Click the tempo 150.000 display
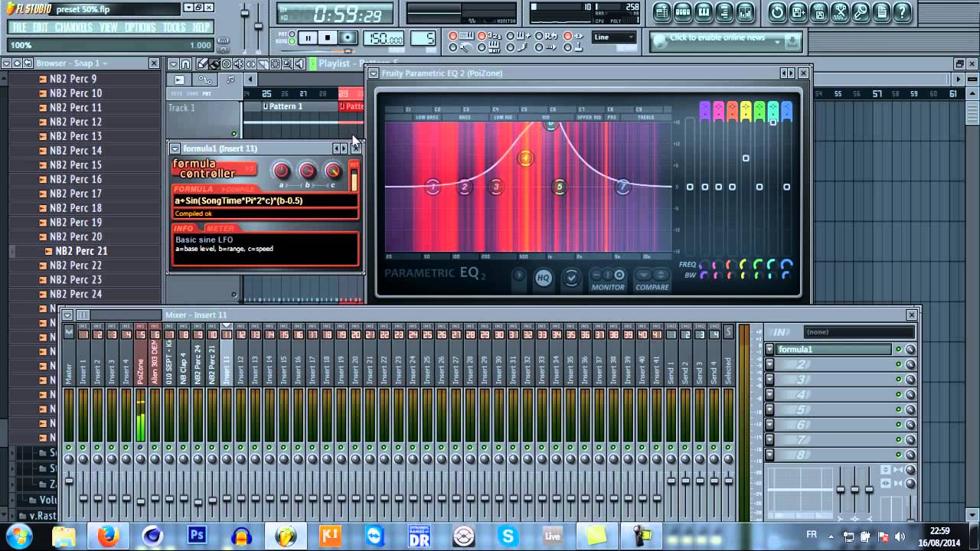 [384, 39]
